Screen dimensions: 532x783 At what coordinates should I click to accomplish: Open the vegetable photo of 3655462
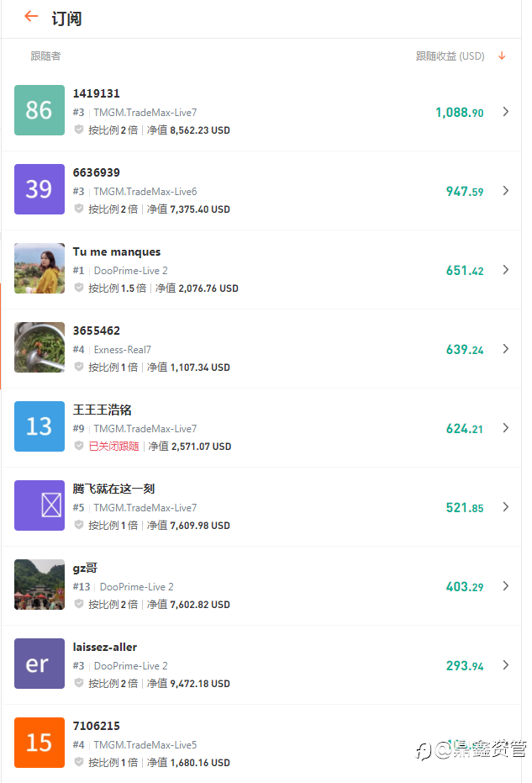(40, 347)
